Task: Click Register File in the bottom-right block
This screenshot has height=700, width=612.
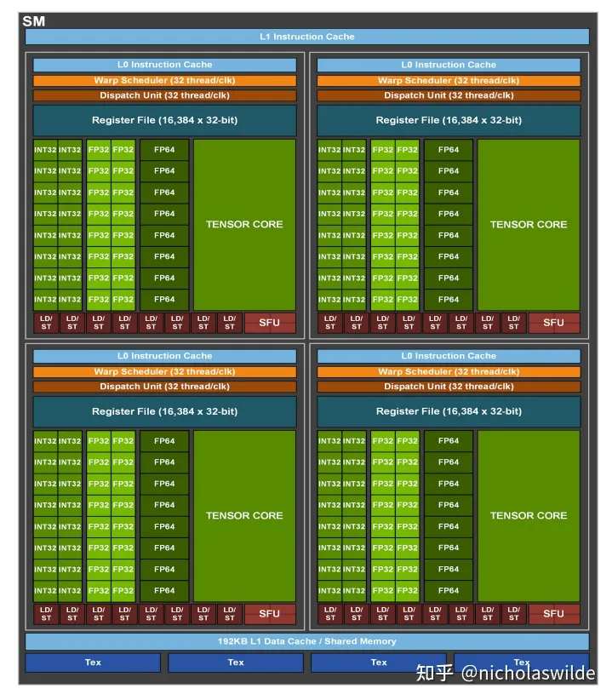Action: [449, 411]
